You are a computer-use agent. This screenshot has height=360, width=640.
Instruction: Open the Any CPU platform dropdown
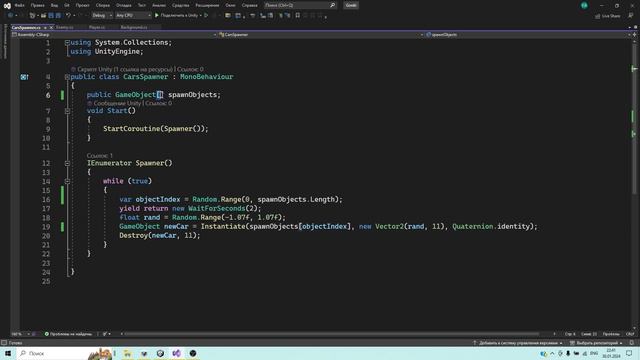pos(133,16)
